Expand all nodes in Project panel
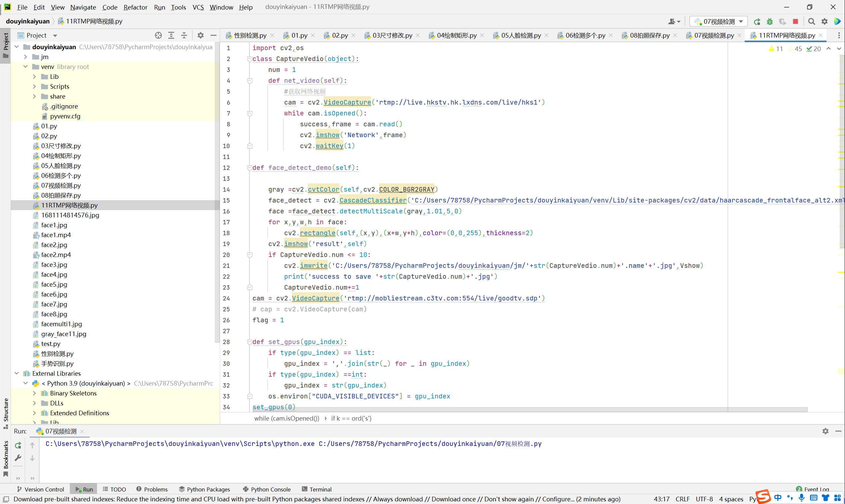 tap(171, 35)
